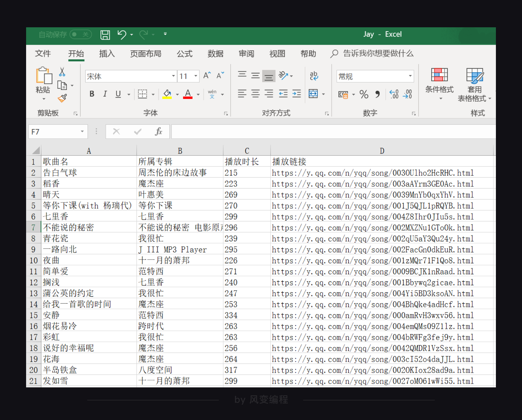Toggle the AutoSave (自动保存) switch
This screenshot has height=420, width=522.
[x=81, y=35]
